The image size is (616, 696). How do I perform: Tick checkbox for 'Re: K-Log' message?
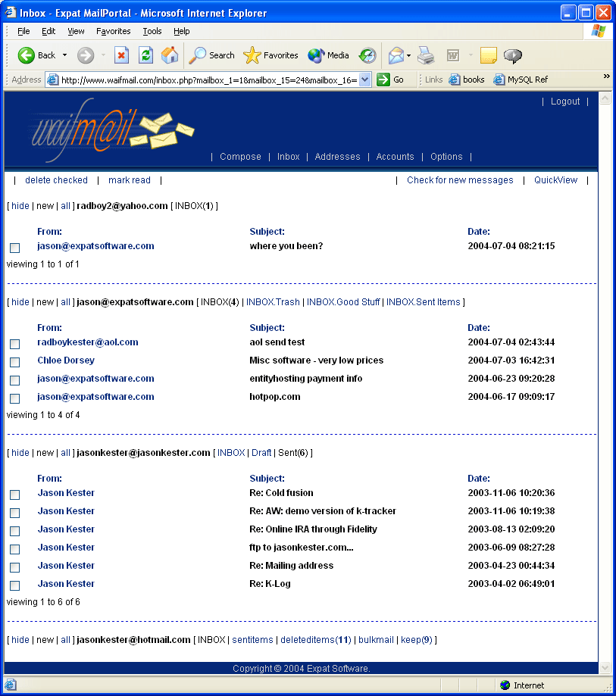pyautogui.click(x=14, y=585)
